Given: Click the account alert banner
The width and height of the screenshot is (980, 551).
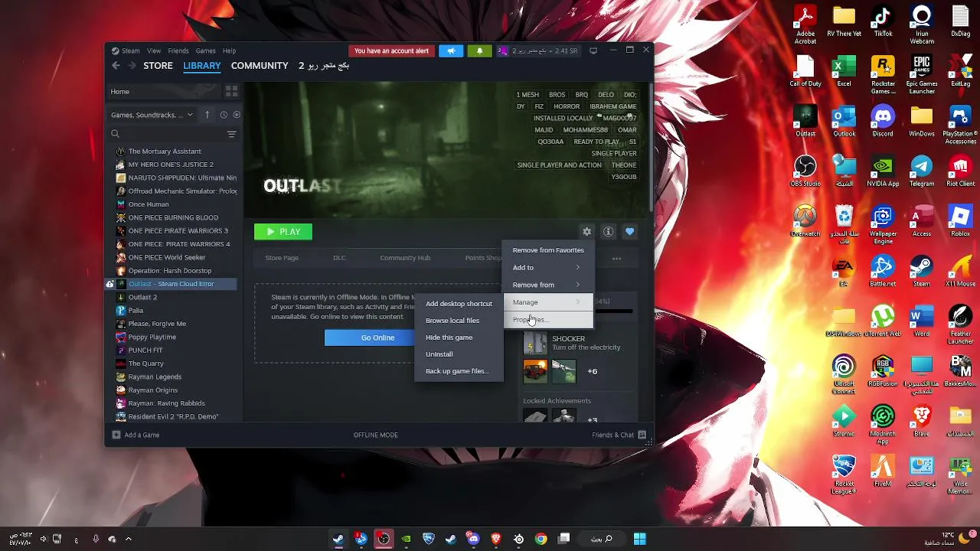Looking at the screenshot, I should point(391,51).
